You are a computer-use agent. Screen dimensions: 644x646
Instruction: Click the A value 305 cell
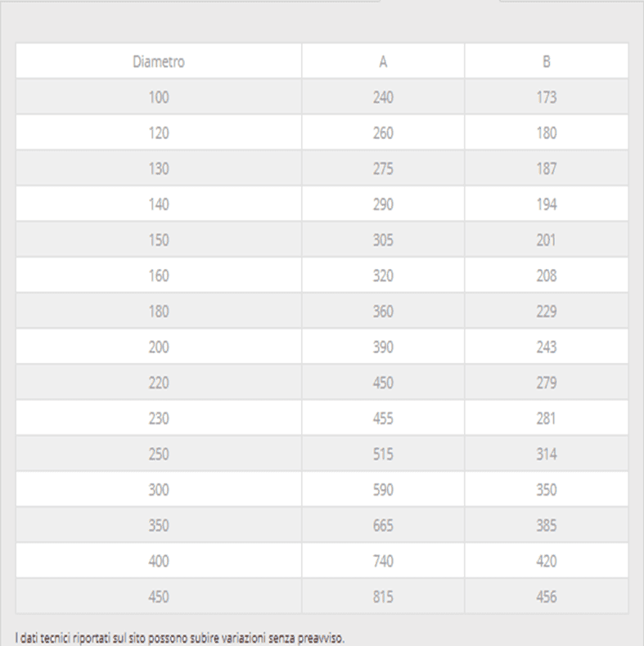click(x=383, y=240)
